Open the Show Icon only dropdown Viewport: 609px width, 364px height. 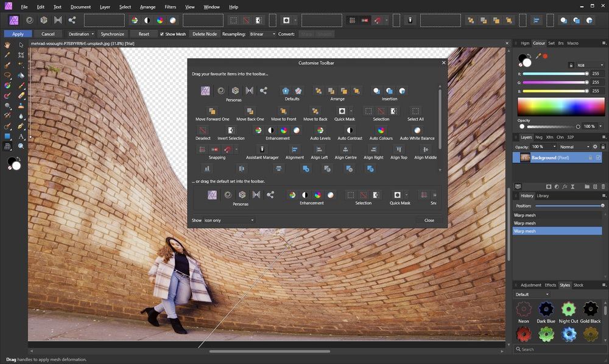(x=229, y=220)
